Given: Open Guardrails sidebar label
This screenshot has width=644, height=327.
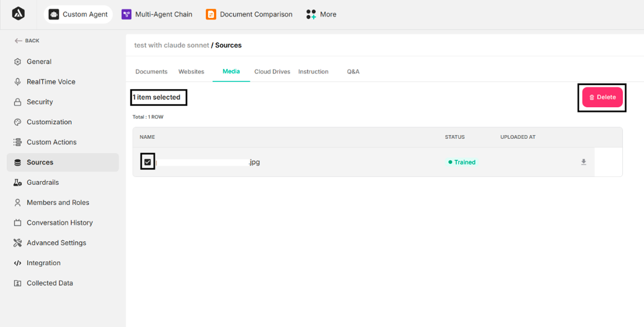Looking at the screenshot, I should pyautogui.click(x=43, y=182).
